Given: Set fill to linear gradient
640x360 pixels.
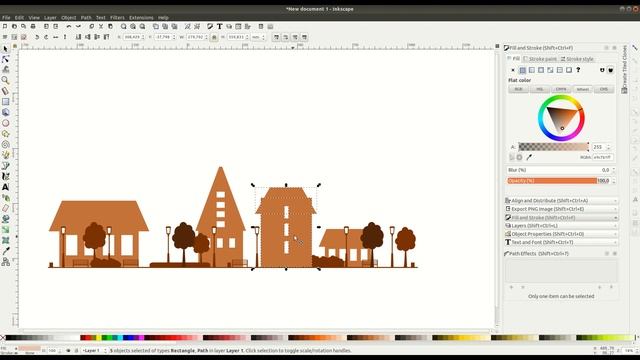Looking at the screenshot, I should (x=531, y=70).
